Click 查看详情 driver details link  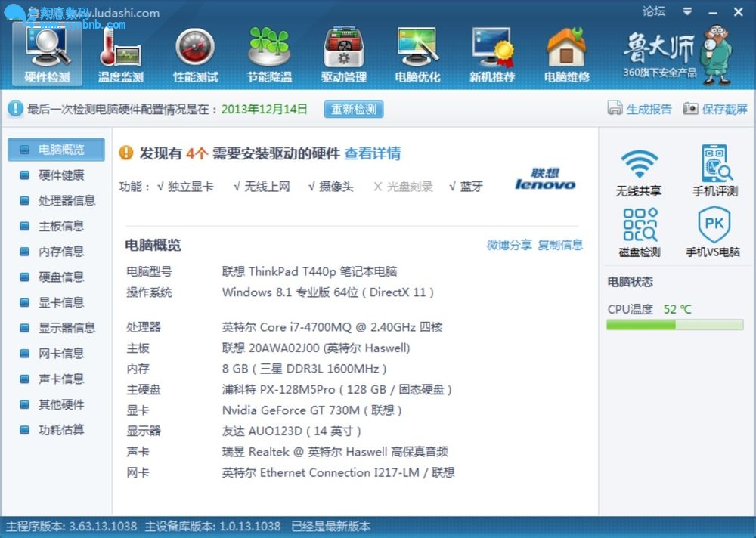tap(372, 153)
